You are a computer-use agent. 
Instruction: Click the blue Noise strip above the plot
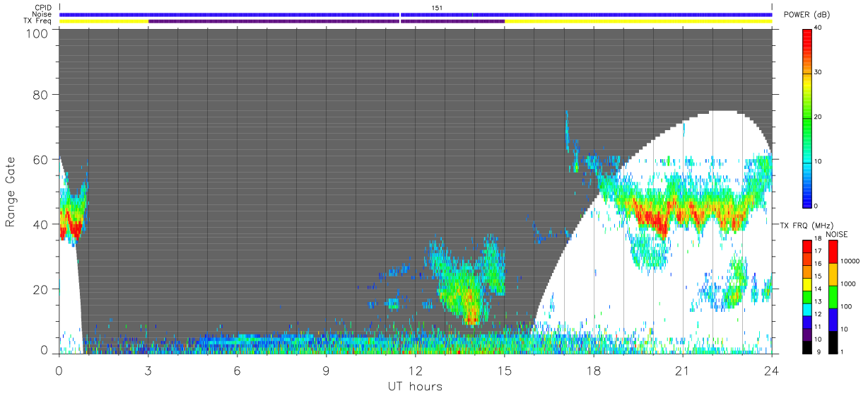(x=416, y=14)
